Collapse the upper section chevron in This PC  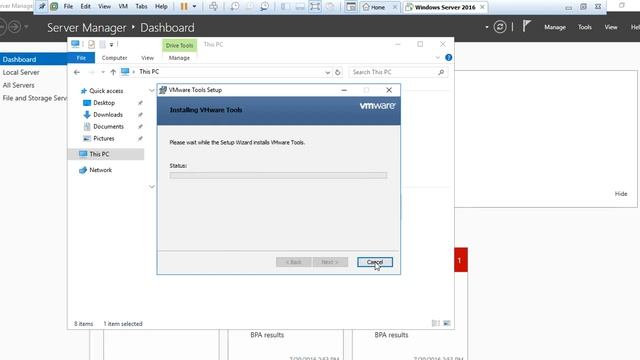pos(151,90)
